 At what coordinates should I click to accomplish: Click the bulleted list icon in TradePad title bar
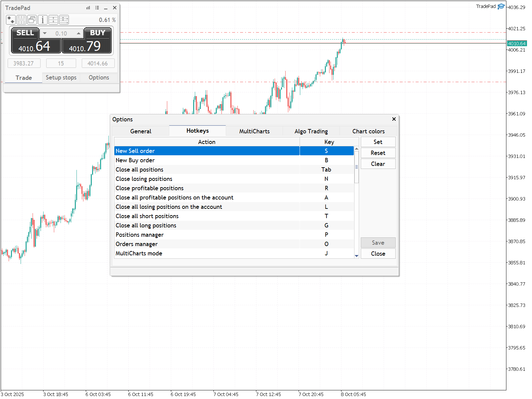tap(97, 8)
